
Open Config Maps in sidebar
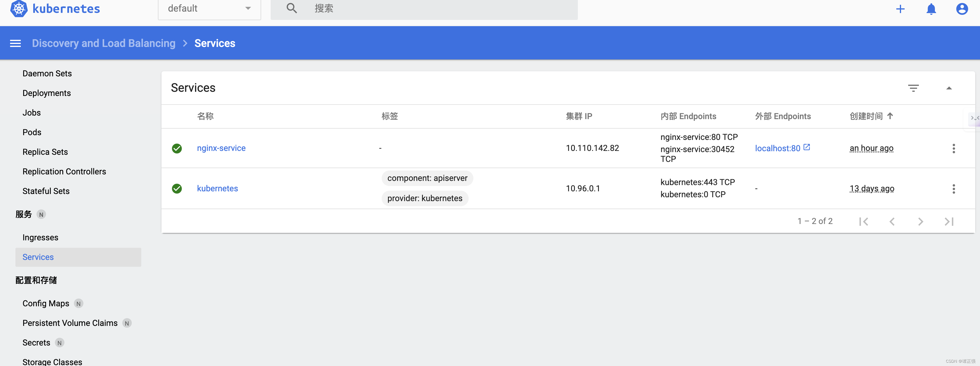pos(46,304)
